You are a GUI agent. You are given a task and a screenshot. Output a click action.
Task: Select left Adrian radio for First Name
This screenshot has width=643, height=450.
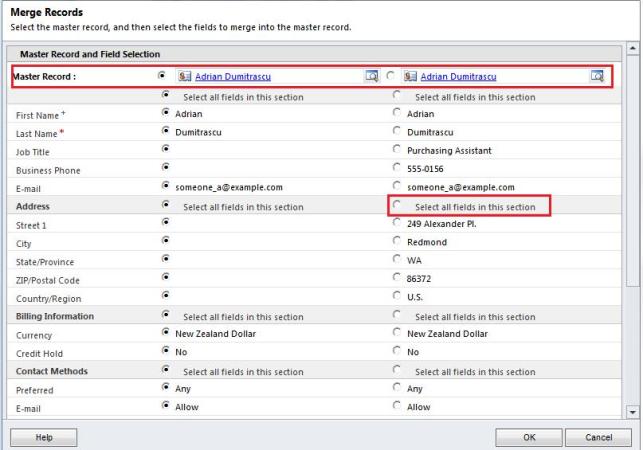[165, 112]
